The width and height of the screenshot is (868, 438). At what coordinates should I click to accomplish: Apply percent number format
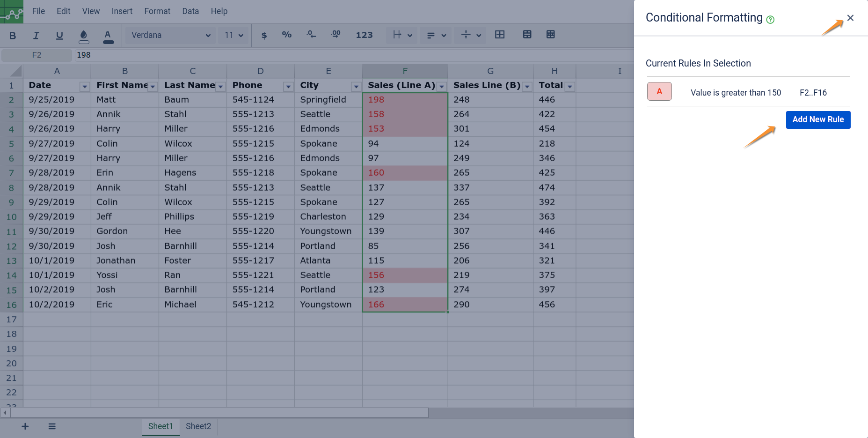[x=286, y=35]
